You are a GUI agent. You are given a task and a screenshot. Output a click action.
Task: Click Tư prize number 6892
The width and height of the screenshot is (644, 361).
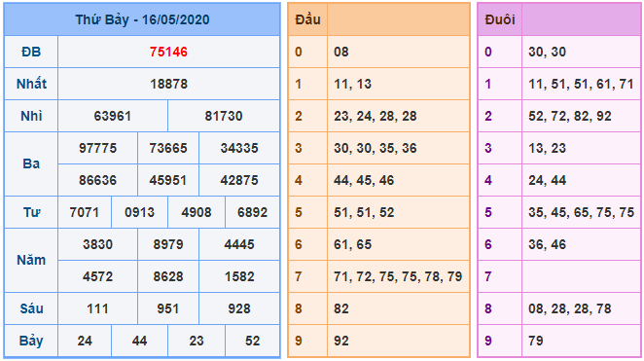click(x=253, y=212)
